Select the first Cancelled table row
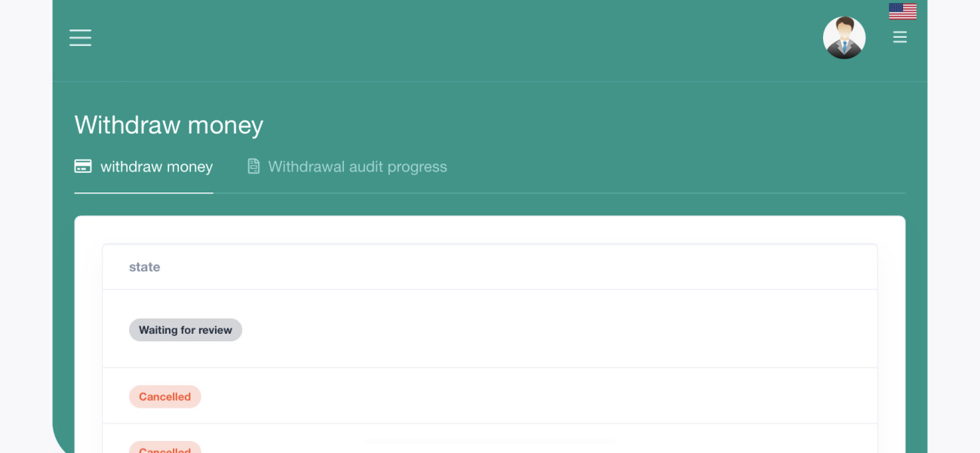The height and width of the screenshot is (453, 980). tap(490, 396)
